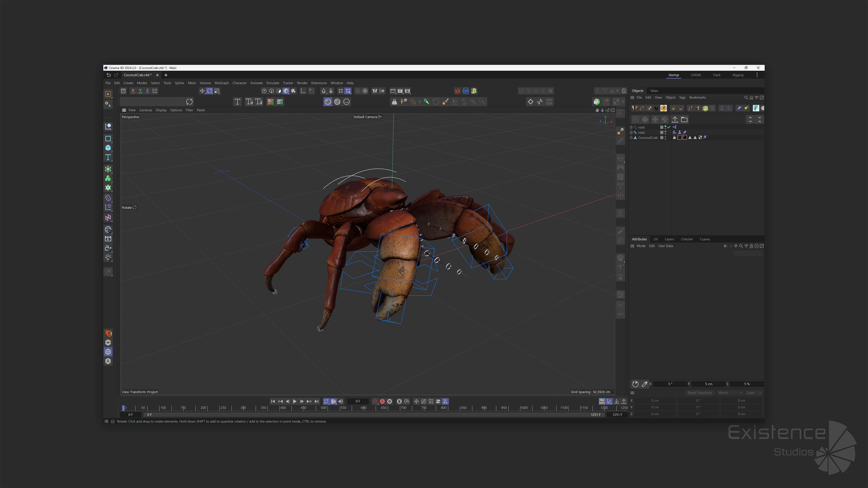Toggle visibility dots for CoconutCrab object
Screen dimensions: 868x488
(x=665, y=138)
